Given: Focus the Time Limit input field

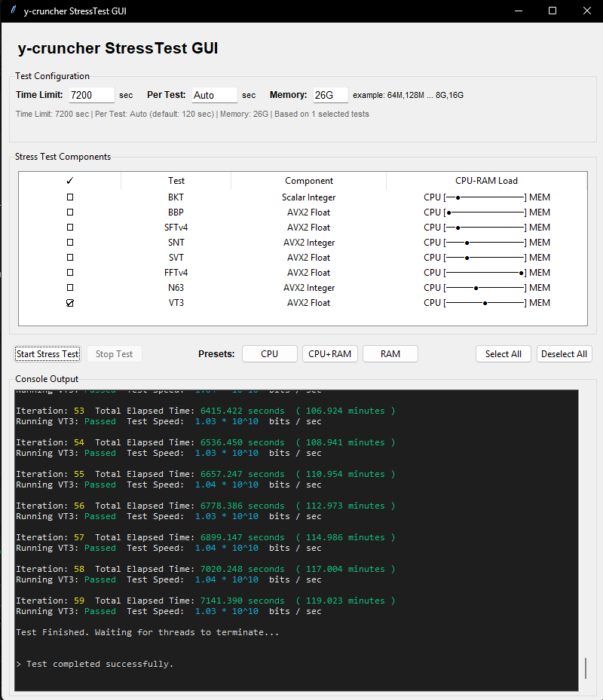Looking at the screenshot, I should [91, 95].
